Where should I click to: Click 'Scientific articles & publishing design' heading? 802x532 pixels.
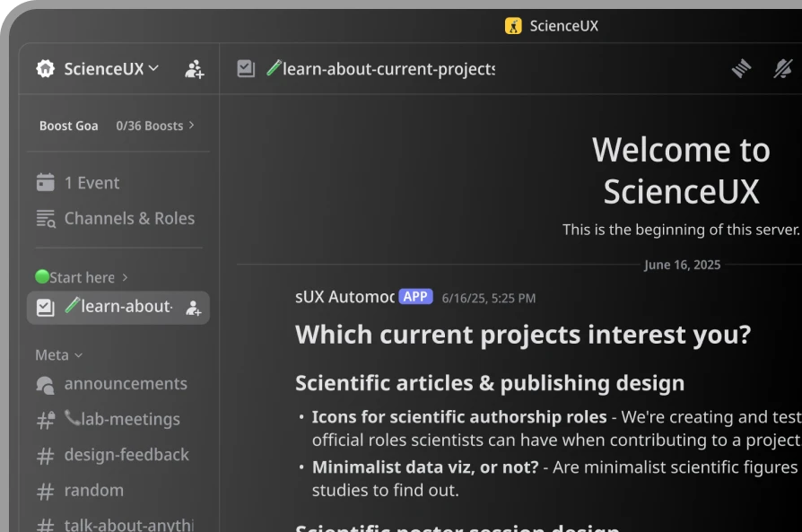(x=490, y=383)
